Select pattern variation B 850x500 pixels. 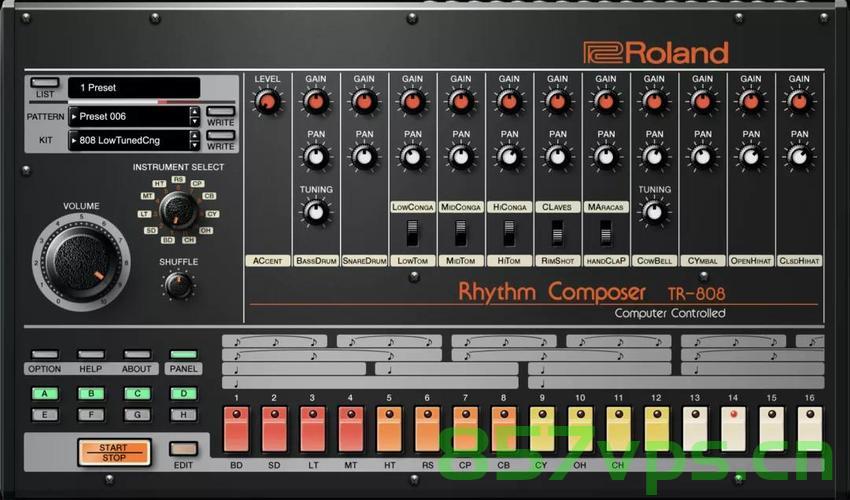(x=91, y=394)
